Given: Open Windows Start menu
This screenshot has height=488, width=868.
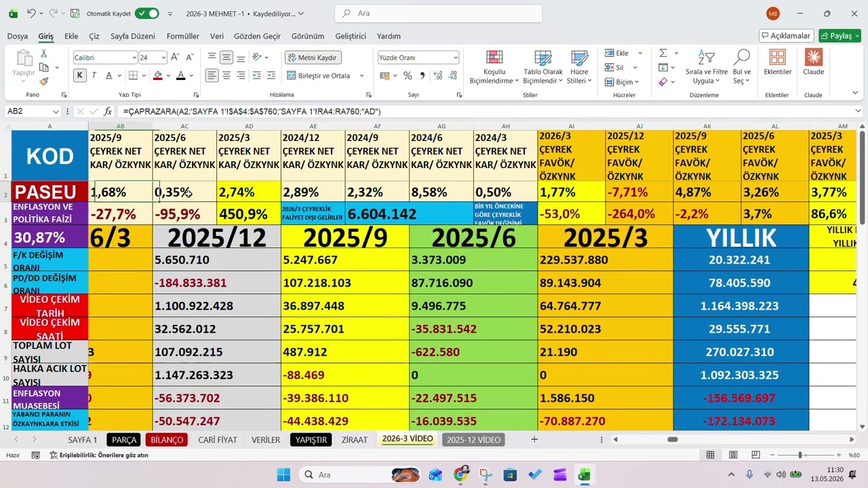Looking at the screenshot, I should [x=283, y=474].
